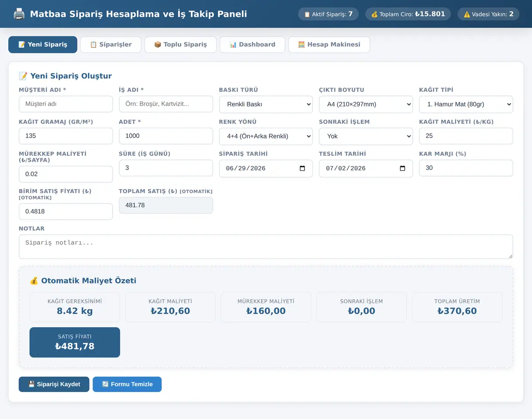Click the Kar Marjı percentage field
The height and width of the screenshot is (419, 532).
point(466,168)
